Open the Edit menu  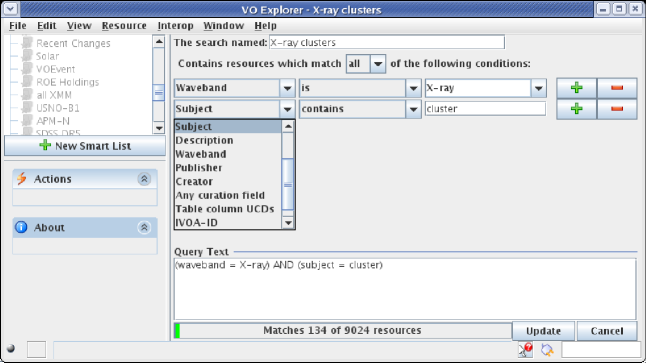pyautogui.click(x=47, y=26)
